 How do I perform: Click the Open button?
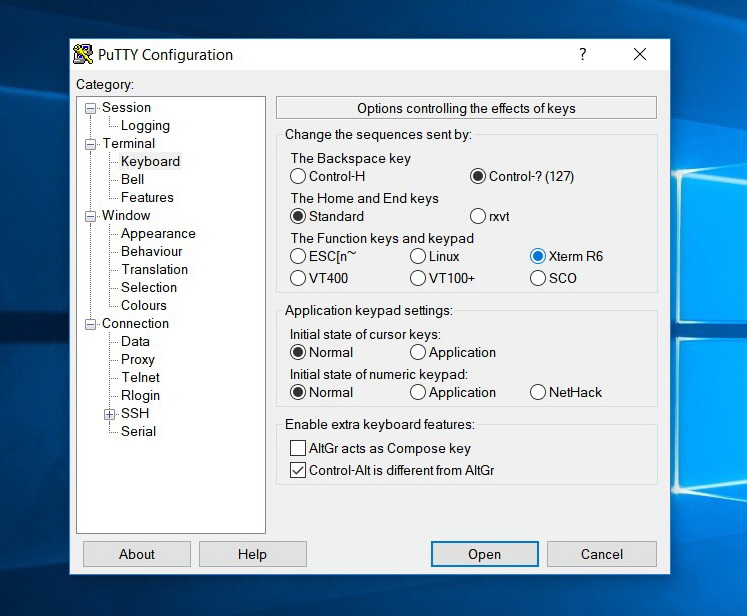click(x=485, y=554)
